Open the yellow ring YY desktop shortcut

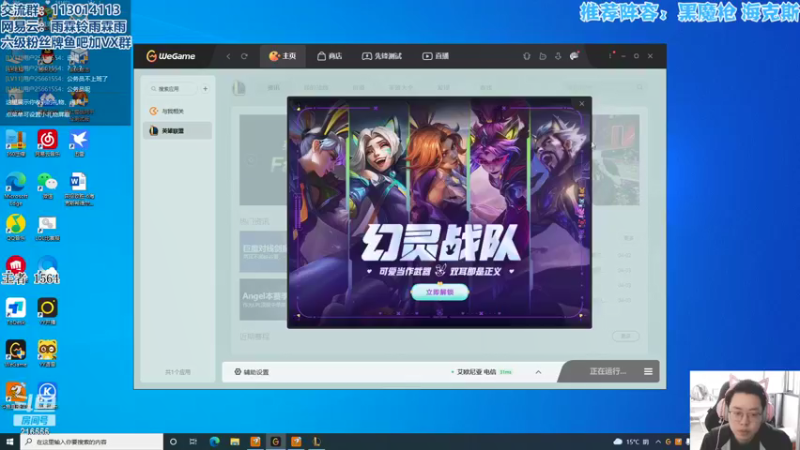pyautogui.click(x=47, y=312)
